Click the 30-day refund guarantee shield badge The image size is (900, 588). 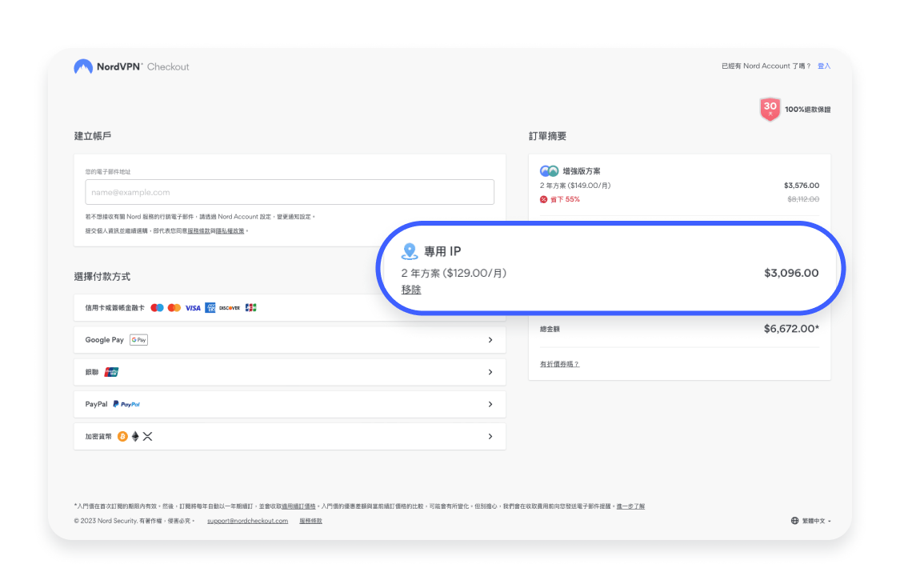770,109
